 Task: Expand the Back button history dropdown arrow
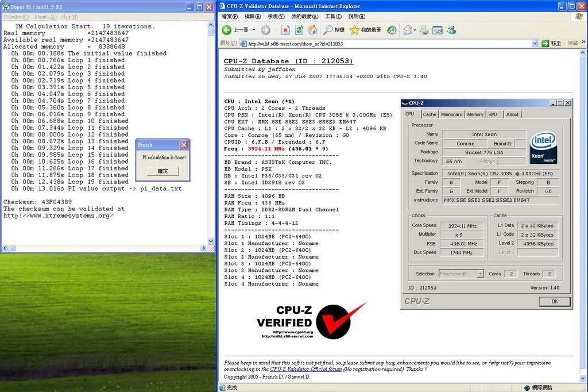[253, 30]
